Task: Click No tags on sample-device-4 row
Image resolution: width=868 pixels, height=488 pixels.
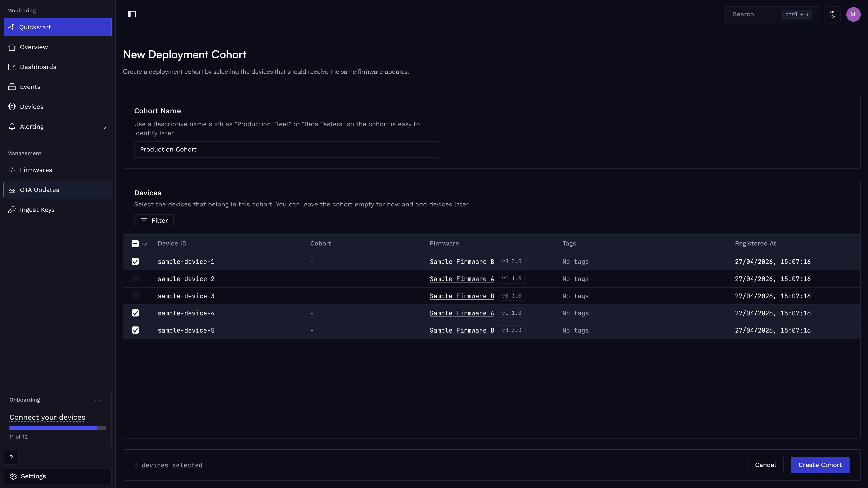Action: coord(576,313)
